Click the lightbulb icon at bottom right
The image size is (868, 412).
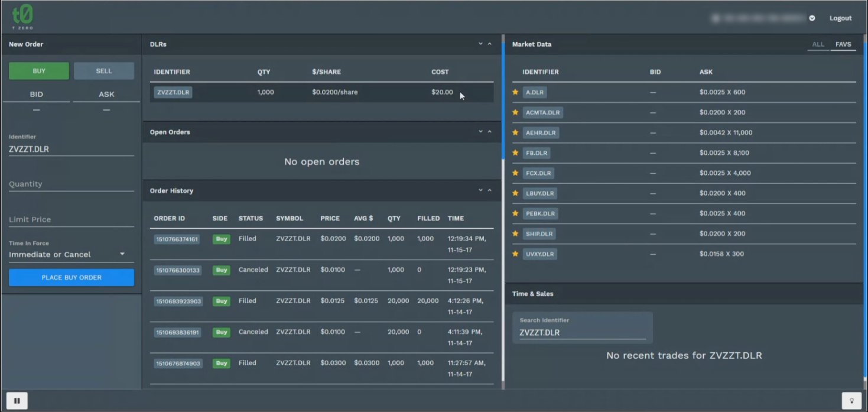pos(851,401)
